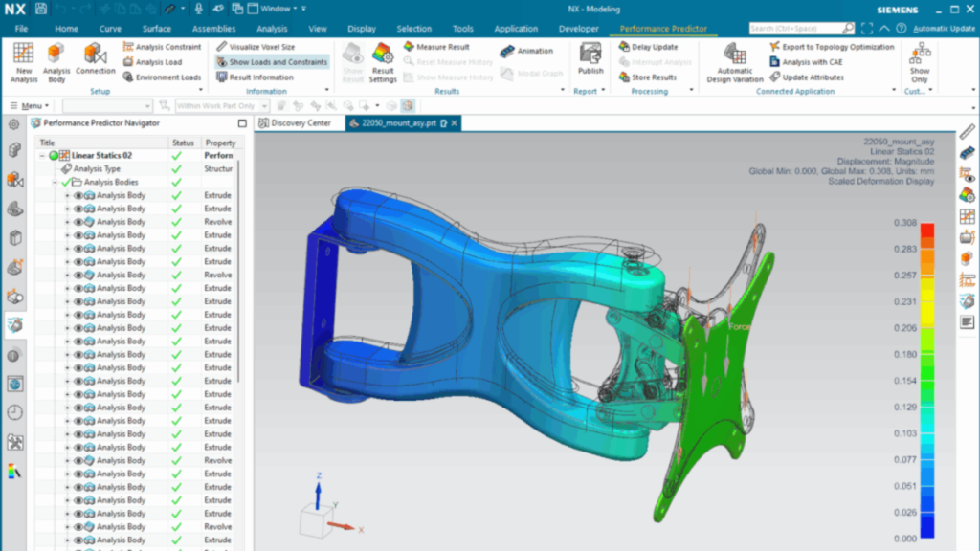980x551 pixels.
Task: Open the Connection tool
Action: (x=95, y=59)
